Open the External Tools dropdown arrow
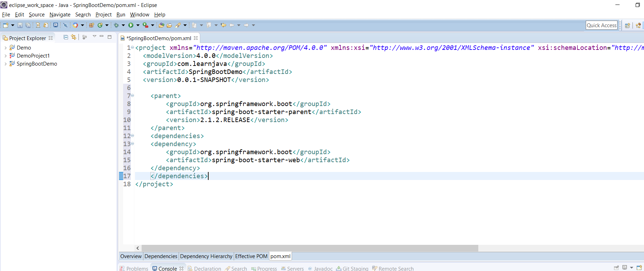The width and height of the screenshot is (644, 271). click(152, 25)
